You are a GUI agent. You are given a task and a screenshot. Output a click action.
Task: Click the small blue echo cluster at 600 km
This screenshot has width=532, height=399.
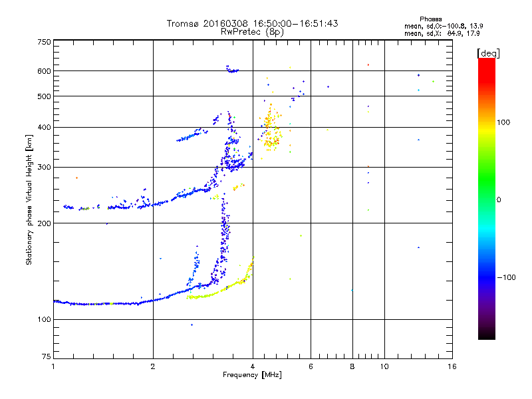[232, 69]
